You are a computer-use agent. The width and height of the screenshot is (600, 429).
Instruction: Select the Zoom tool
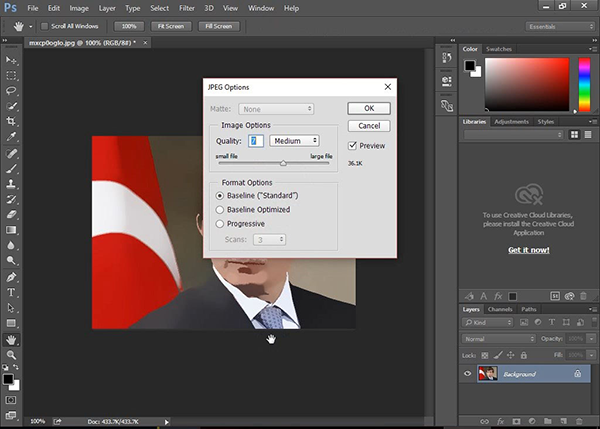coord(11,355)
